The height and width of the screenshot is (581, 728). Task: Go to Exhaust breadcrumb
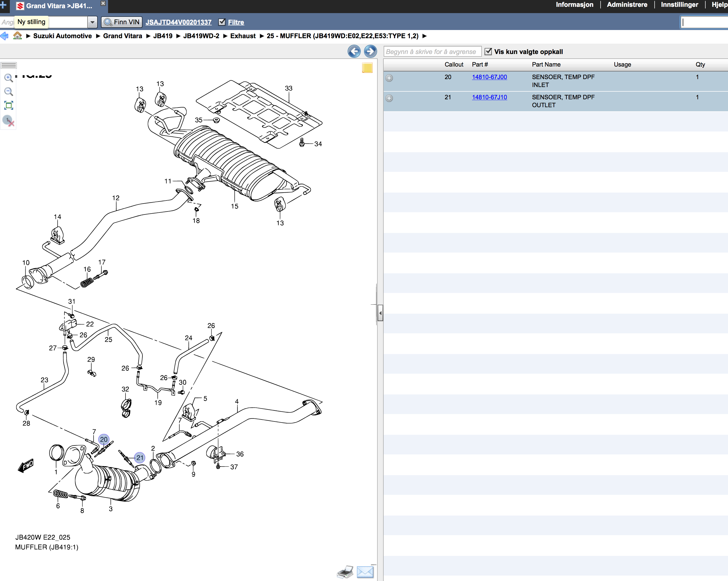pyautogui.click(x=243, y=36)
